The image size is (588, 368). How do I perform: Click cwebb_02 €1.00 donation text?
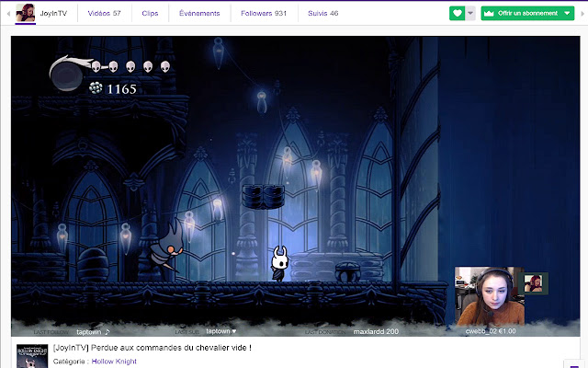click(x=491, y=331)
